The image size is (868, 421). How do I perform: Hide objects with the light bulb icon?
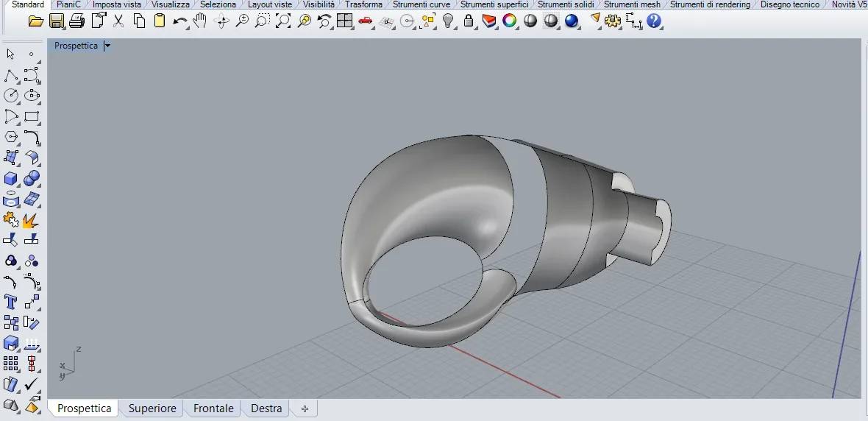coord(449,21)
